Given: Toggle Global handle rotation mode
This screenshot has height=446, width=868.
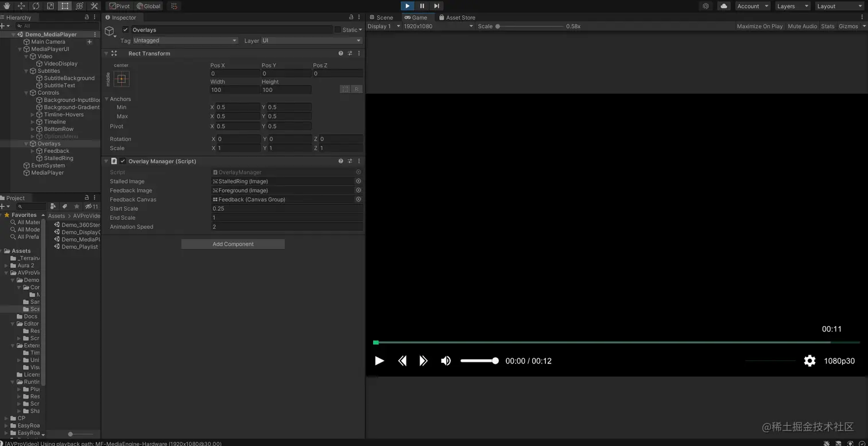Looking at the screenshot, I should (x=149, y=6).
